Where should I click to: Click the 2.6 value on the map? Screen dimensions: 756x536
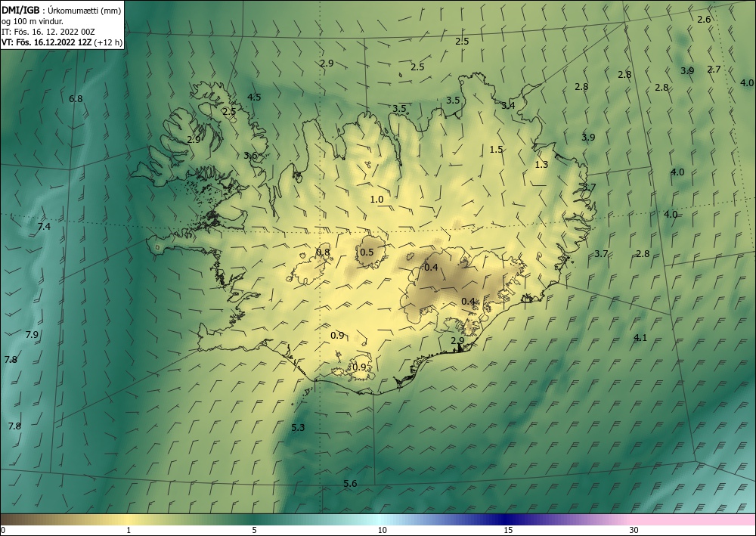704,20
